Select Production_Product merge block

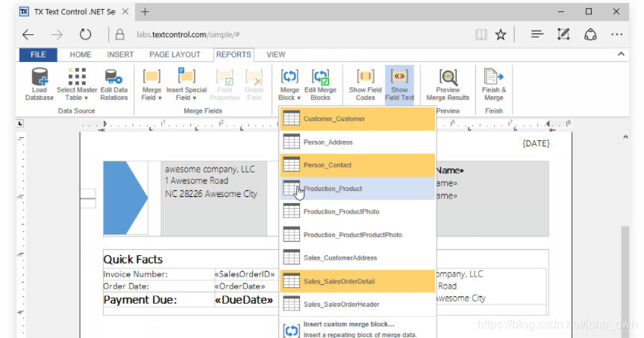pos(357,189)
